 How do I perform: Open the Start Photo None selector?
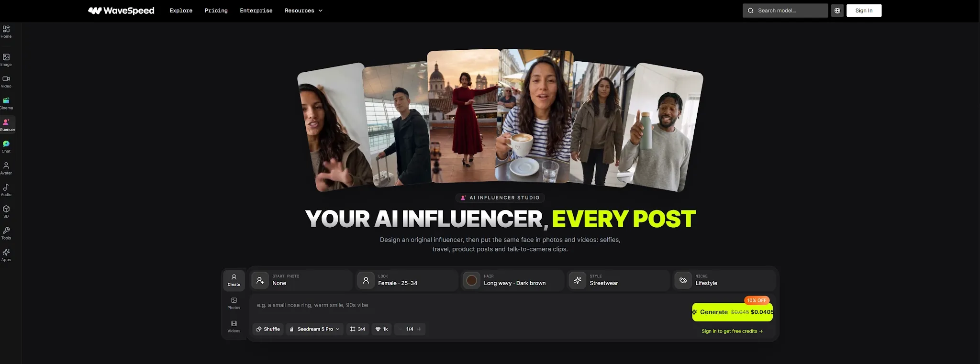pos(301,280)
